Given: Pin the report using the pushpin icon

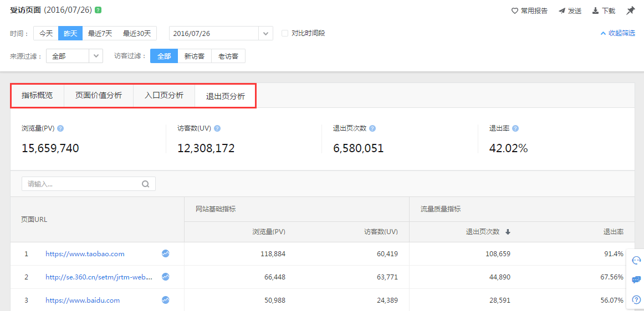Looking at the screenshot, I should (630, 11).
